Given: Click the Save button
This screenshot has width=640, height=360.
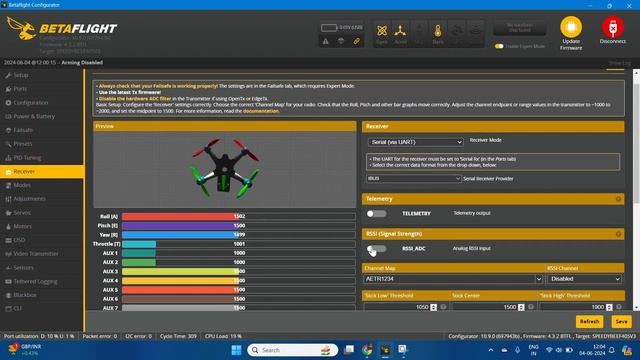Looking at the screenshot, I should [621, 322].
